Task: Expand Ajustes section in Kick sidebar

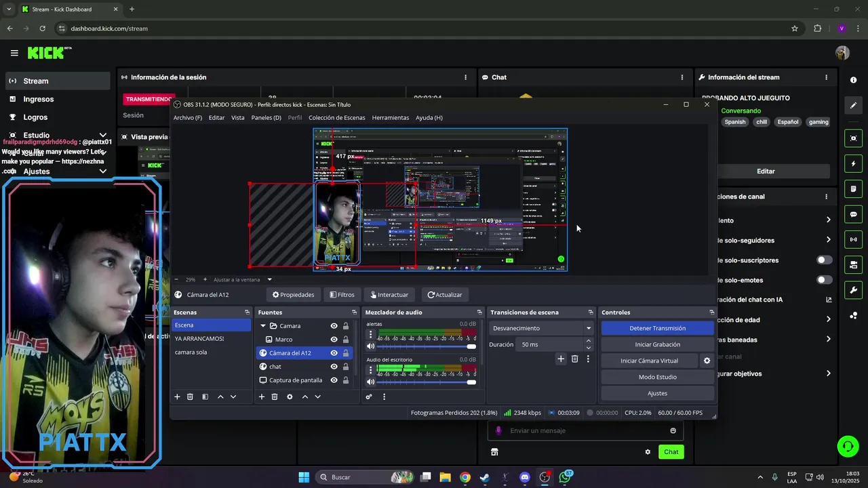Action: (103, 171)
